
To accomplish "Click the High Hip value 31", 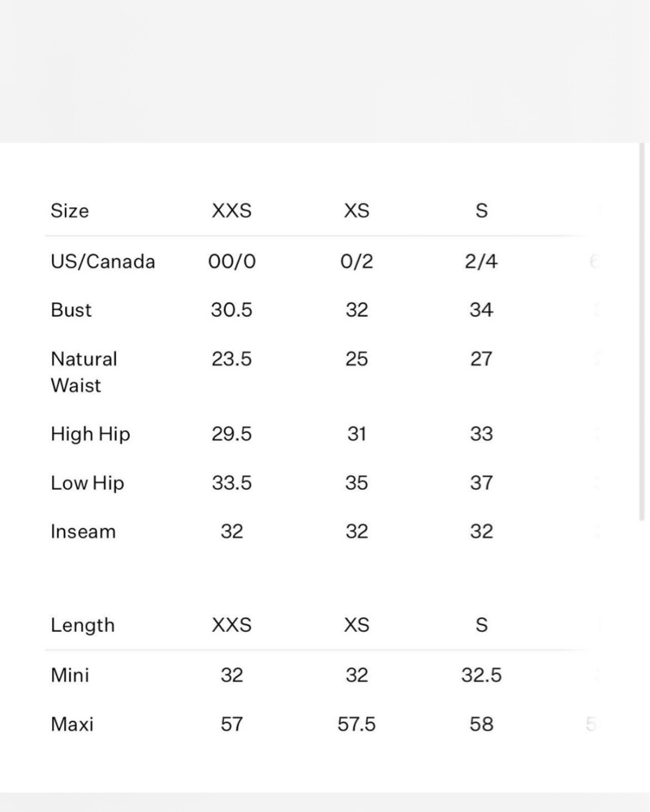I will point(356,434).
